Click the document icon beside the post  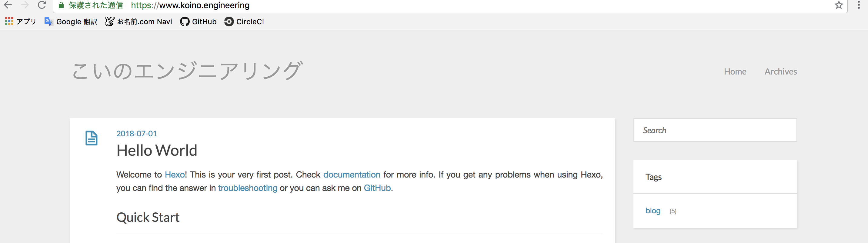point(91,138)
